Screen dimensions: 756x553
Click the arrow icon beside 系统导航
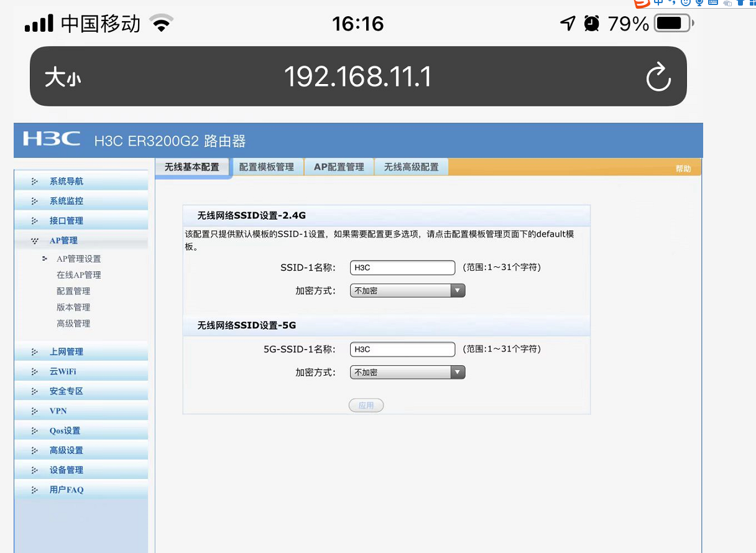point(34,182)
